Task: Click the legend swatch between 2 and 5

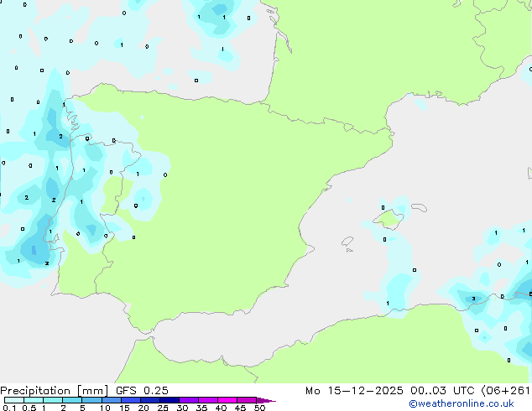Action: coord(72,400)
